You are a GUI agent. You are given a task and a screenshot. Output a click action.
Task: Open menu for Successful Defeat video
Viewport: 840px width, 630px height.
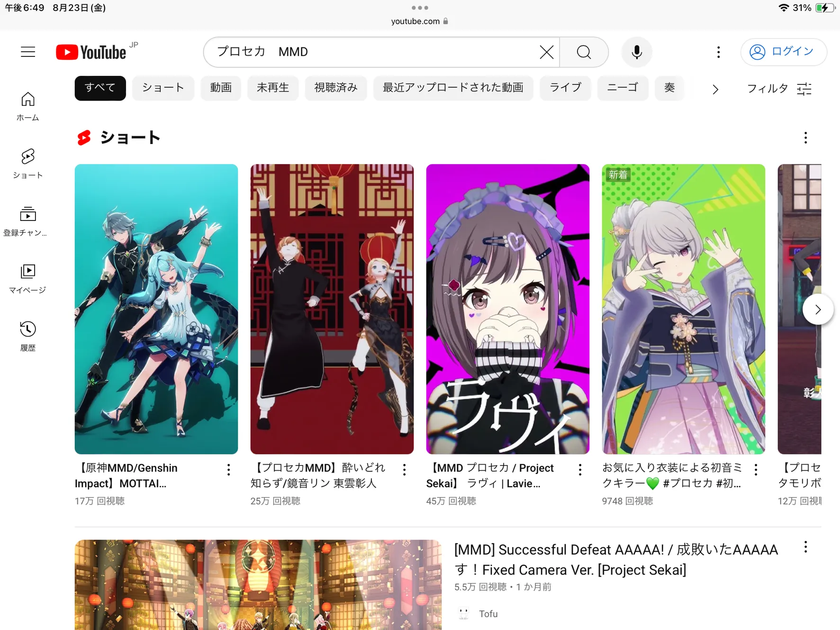coord(805,548)
